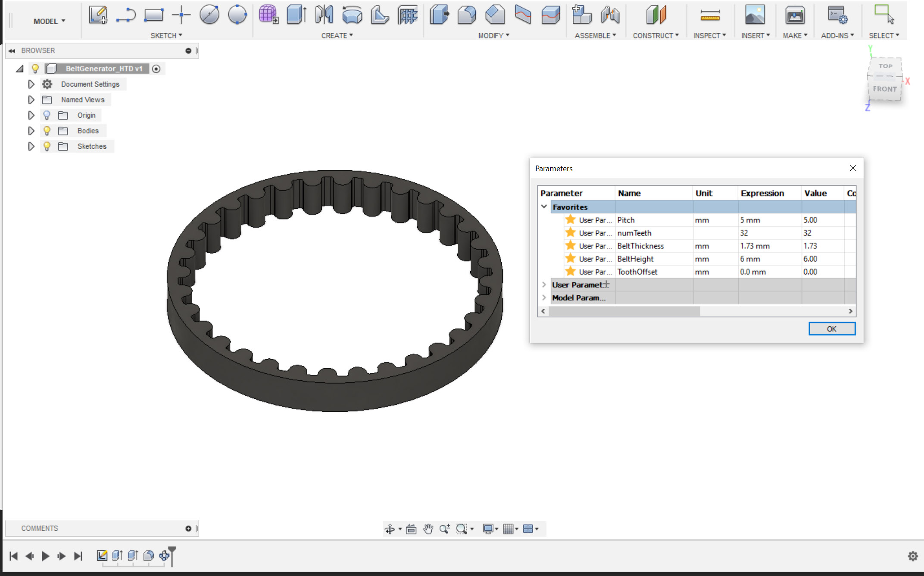Jump to the timeline end
This screenshot has width=924, height=576.
tap(78, 556)
